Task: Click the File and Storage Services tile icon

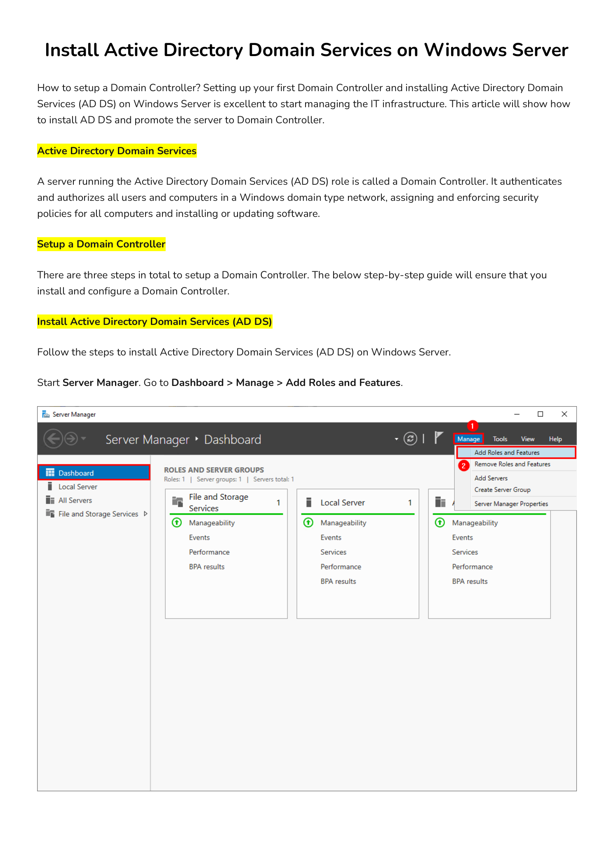Action: pos(177,502)
